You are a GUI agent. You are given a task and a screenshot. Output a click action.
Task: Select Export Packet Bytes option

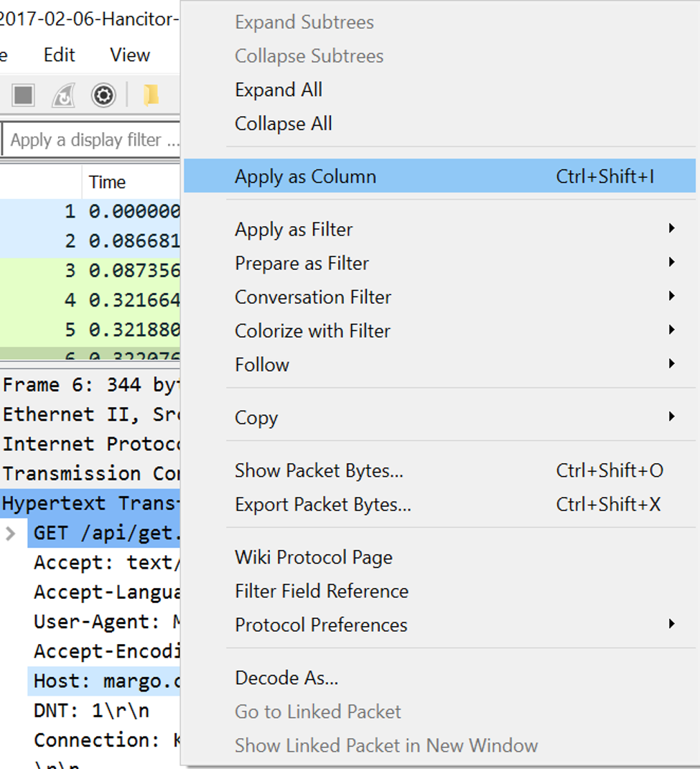tap(323, 505)
